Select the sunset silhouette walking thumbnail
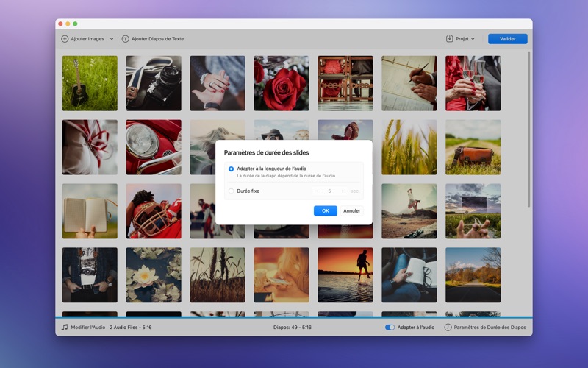The height and width of the screenshot is (368, 588). tap(345, 275)
